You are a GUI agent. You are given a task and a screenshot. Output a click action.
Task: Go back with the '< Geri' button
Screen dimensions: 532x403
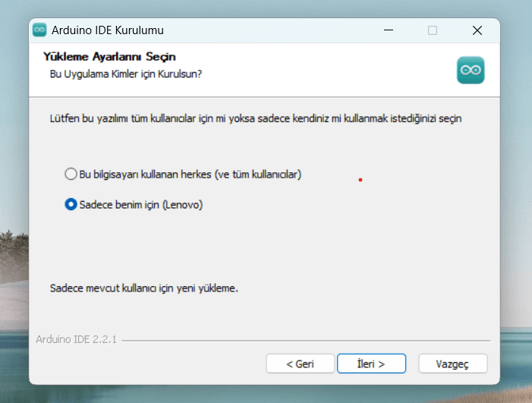coord(301,364)
